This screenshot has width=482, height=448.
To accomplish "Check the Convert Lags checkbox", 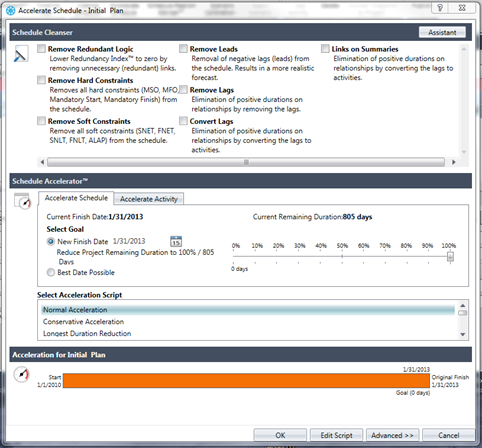I will coord(183,121).
